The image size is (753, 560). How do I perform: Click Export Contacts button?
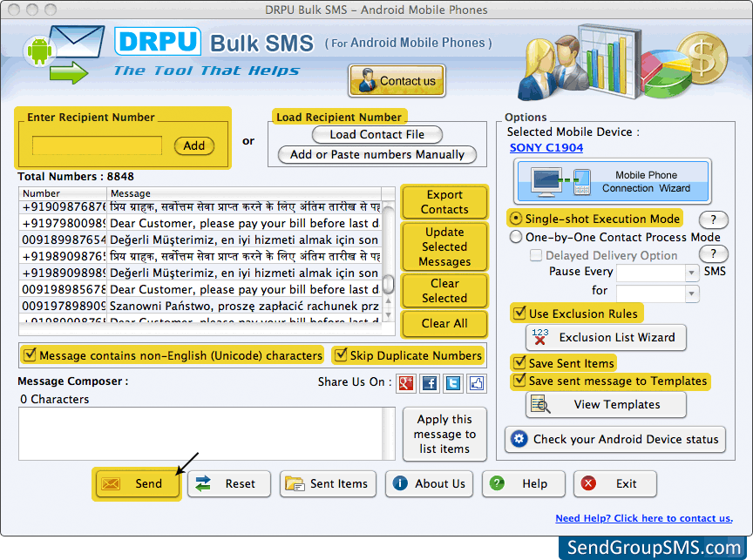tap(444, 202)
